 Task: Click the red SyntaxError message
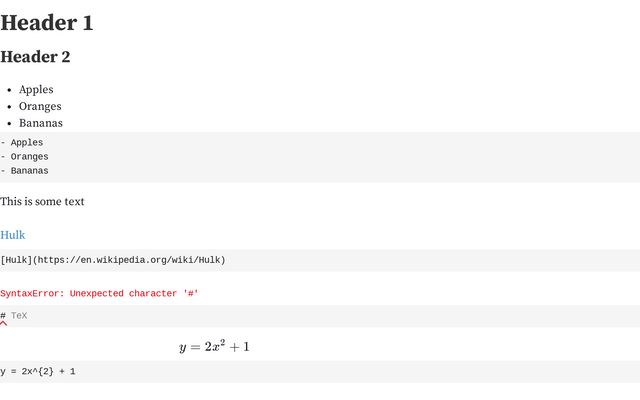[99, 293]
